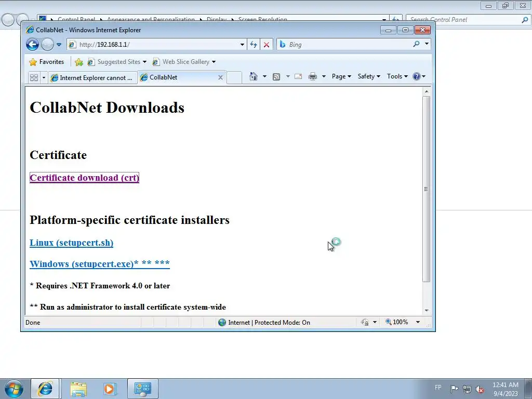Click the network tray icon
The height and width of the screenshot is (399, 532).
click(467, 389)
